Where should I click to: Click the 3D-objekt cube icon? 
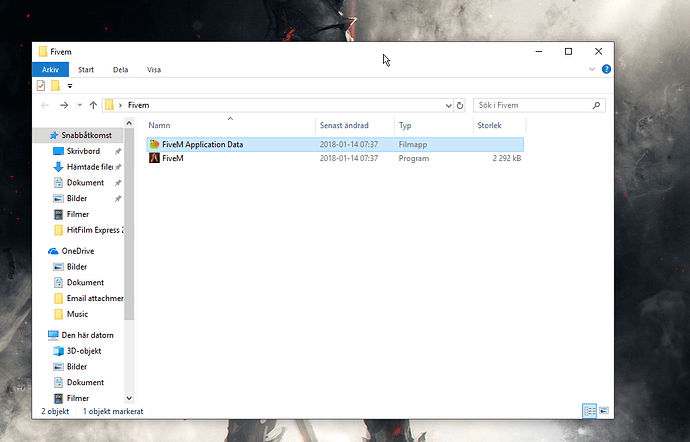[x=58, y=351]
